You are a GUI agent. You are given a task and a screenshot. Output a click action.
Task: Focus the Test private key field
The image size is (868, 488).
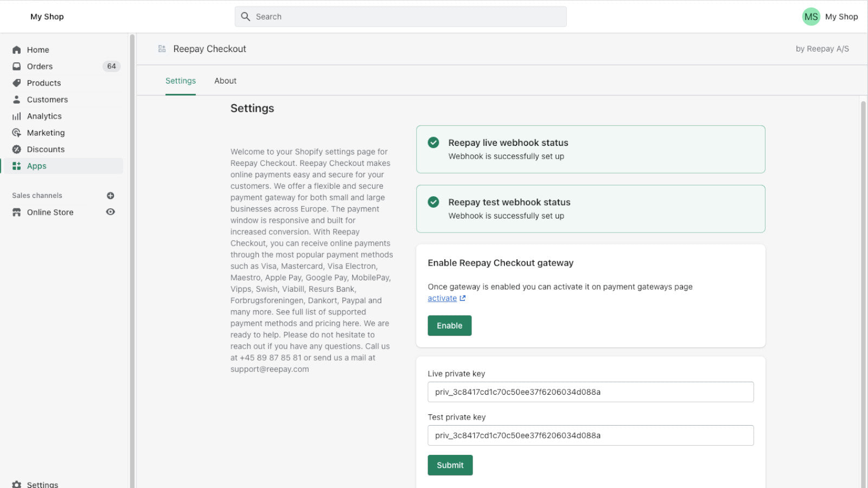point(590,435)
